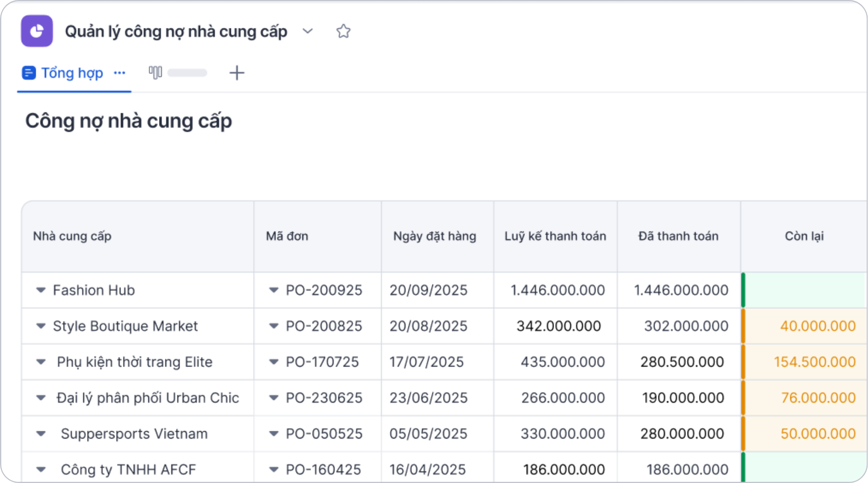Click order date 23/06/2025
This screenshot has height=483, width=868.
tap(428, 398)
